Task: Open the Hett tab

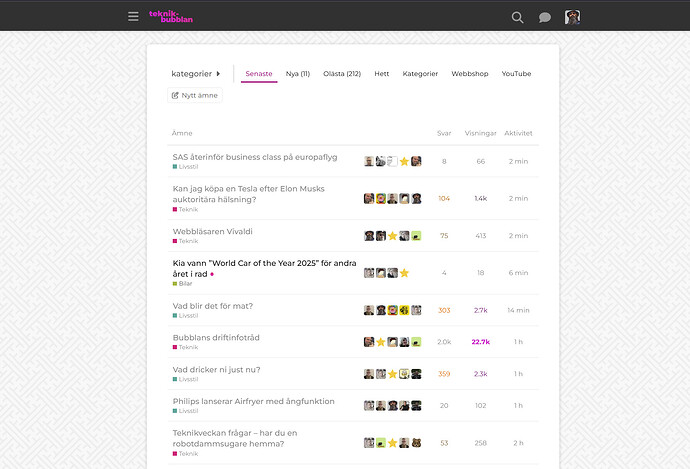Action: tap(382, 74)
